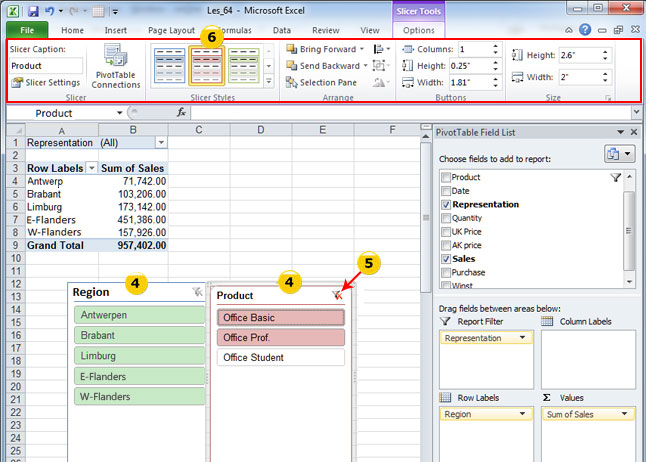646x462 pixels.
Task: Select Office Student in Product slicer
Action: [281, 357]
